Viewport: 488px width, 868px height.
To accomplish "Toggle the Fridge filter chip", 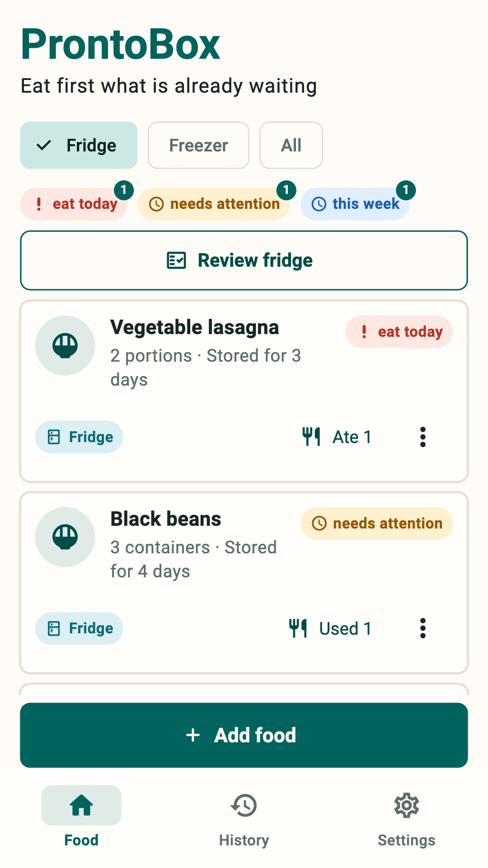I will [79, 145].
